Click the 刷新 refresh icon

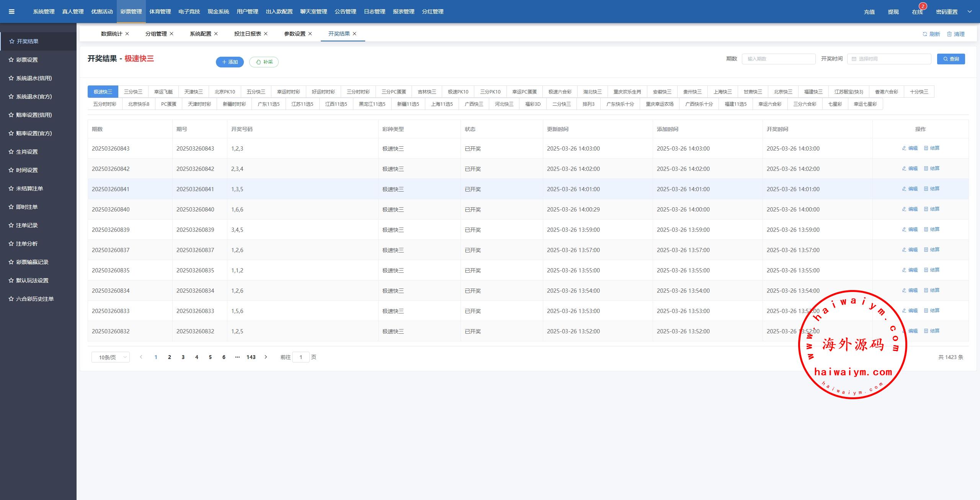pyautogui.click(x=925, y=34)
